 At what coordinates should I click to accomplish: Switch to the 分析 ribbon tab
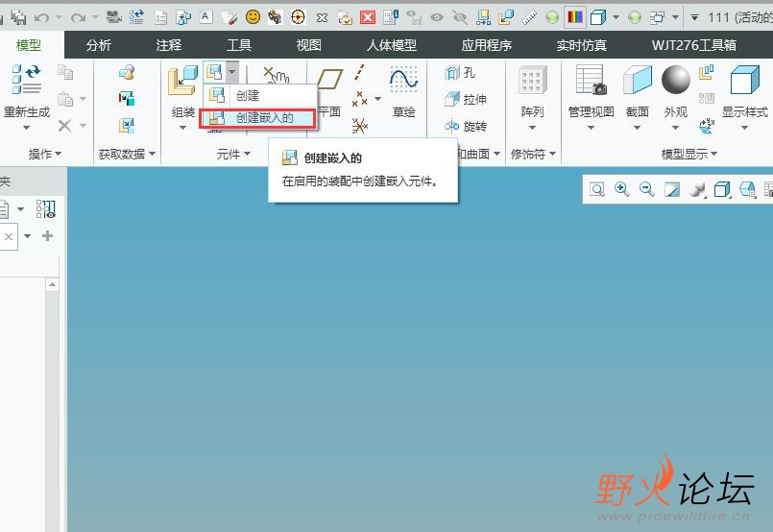pyautogui.click(x=99, y=45)
